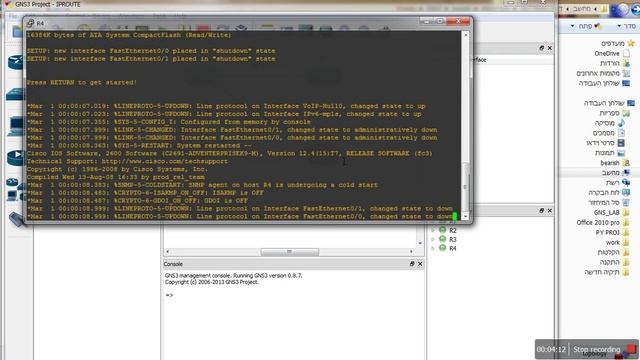Viewport: 640px width, 360px height.
Task: Select the end devices category icon in GNS3
Action: tap(16, 126)
